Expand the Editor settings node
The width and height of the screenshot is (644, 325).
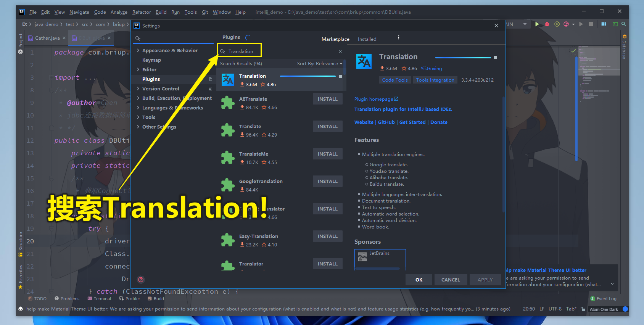[138, 69]
